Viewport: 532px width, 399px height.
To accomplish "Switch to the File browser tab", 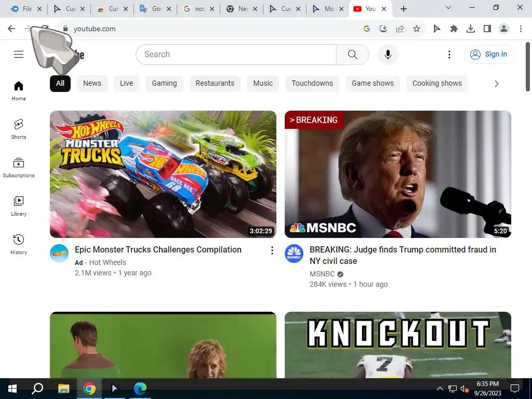I will [x=27, y=9].
